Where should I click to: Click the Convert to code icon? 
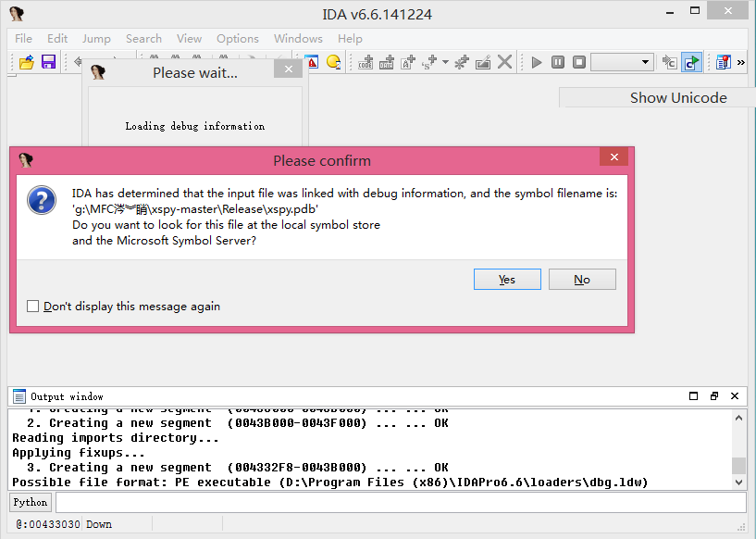pos(366,62)
